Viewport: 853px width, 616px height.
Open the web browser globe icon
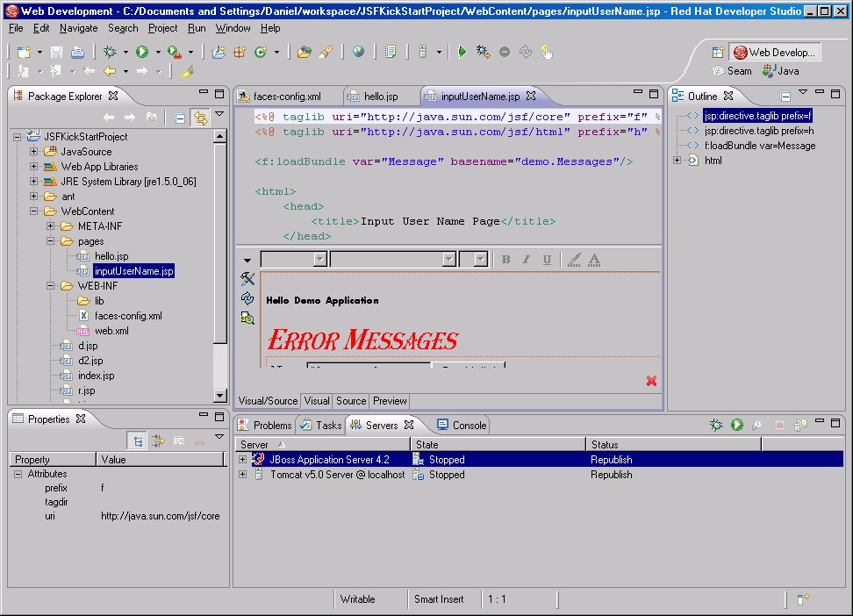[x=358, y=53]
